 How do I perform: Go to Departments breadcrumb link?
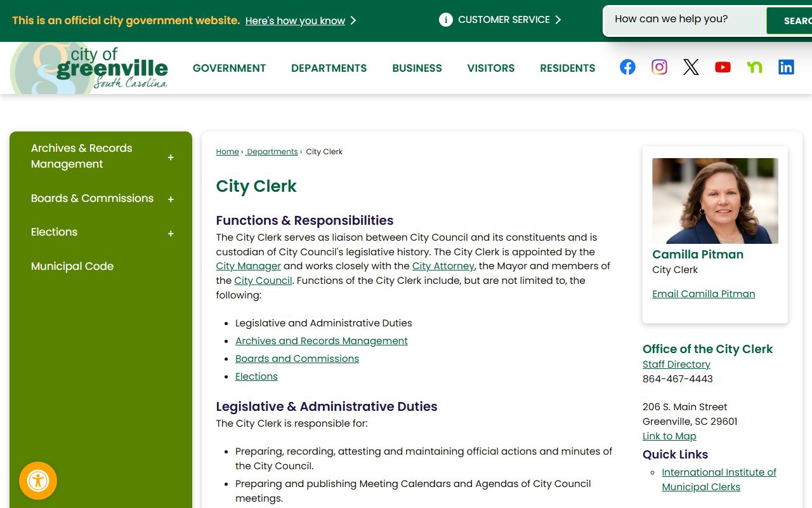(272, 152)
